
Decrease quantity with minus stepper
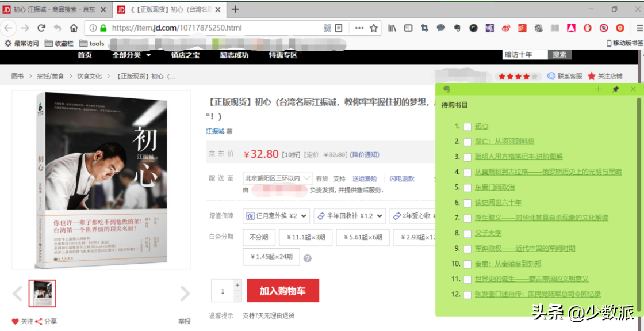pos(237,296)
